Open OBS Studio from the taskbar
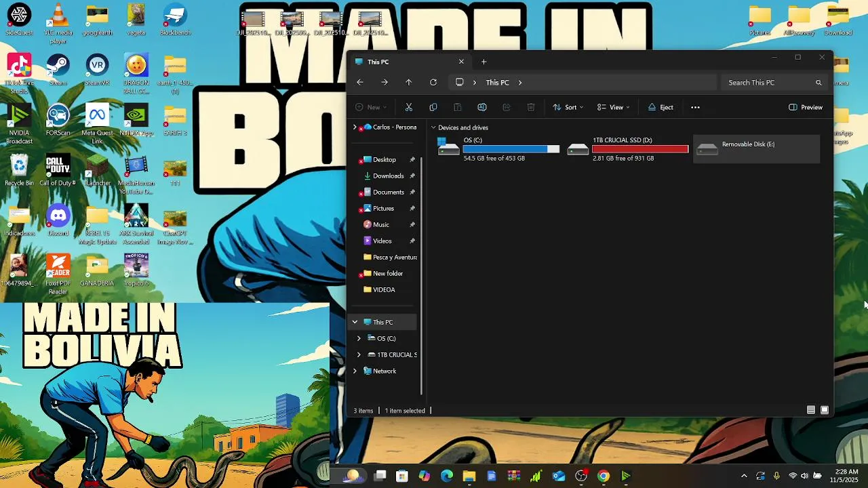Image resolution: width=868 pixels, height=488 pixels. point(581,476)
